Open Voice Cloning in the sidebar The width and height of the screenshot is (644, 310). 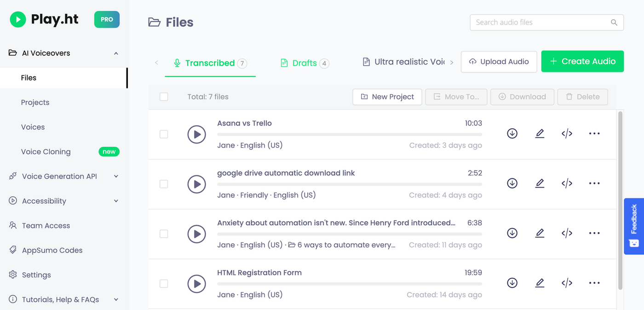(46, 152)
